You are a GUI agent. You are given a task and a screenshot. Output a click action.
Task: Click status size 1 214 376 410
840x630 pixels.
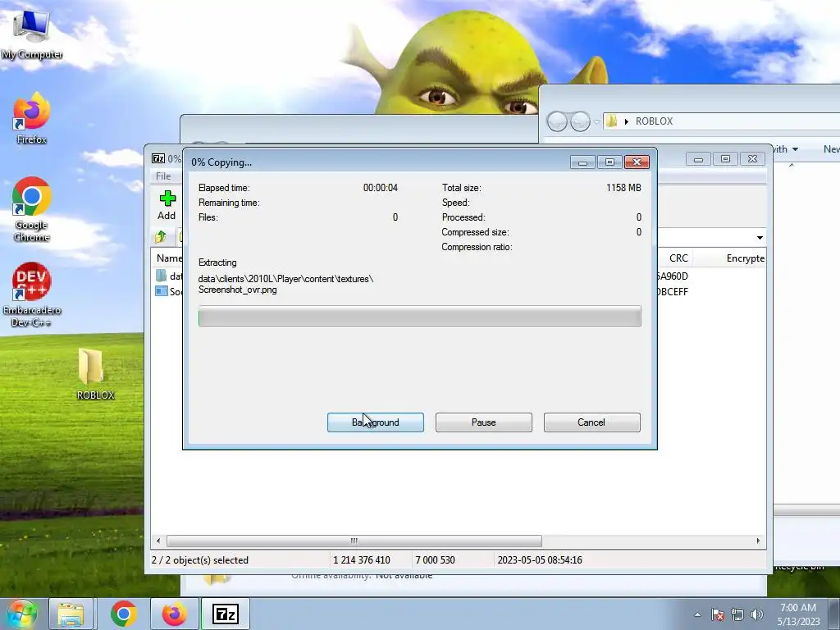[x=362, y=559]
